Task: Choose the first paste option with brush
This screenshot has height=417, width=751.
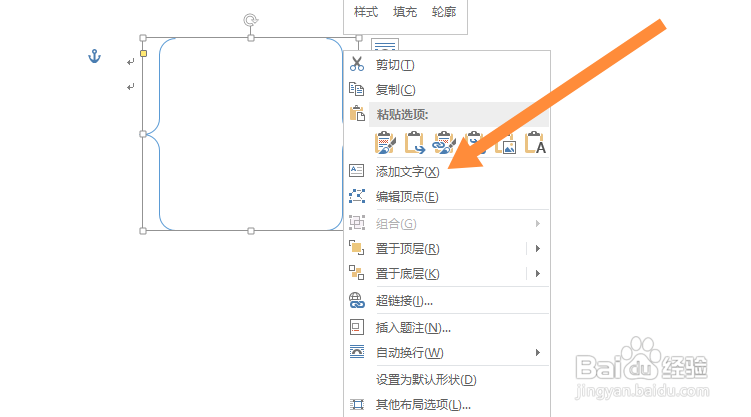Action: coord(386,143)
